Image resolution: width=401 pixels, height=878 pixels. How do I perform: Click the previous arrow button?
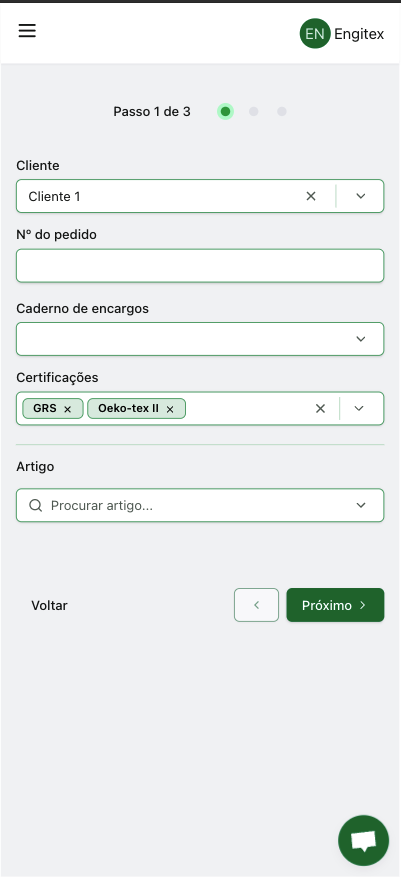[x=257, y=605]
